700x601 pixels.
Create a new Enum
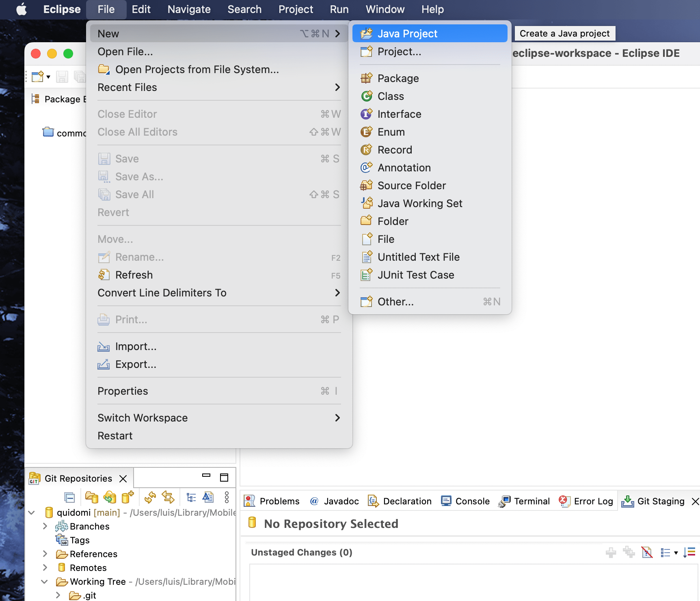[x=430, y=132]
